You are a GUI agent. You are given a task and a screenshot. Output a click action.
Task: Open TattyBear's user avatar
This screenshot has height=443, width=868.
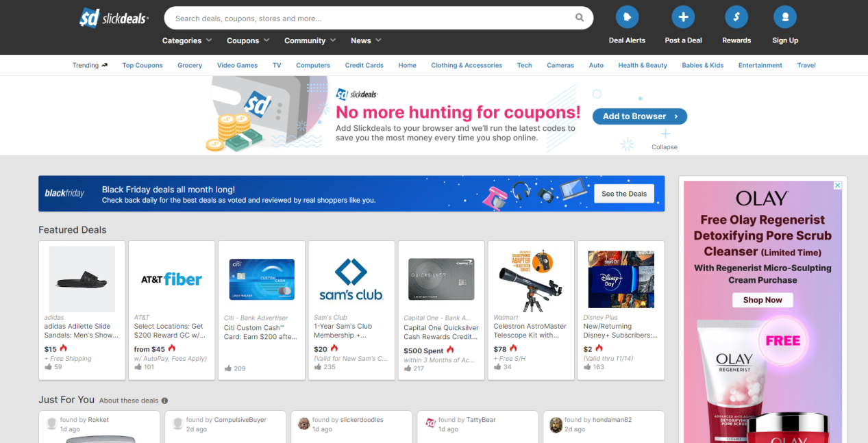(x=430, y=424)
